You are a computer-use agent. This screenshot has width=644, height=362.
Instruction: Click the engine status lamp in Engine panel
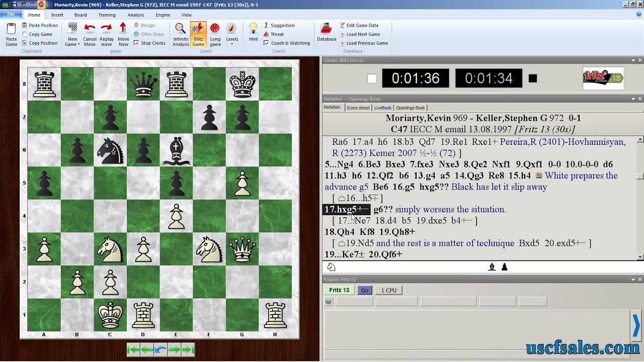coord(329,301)
